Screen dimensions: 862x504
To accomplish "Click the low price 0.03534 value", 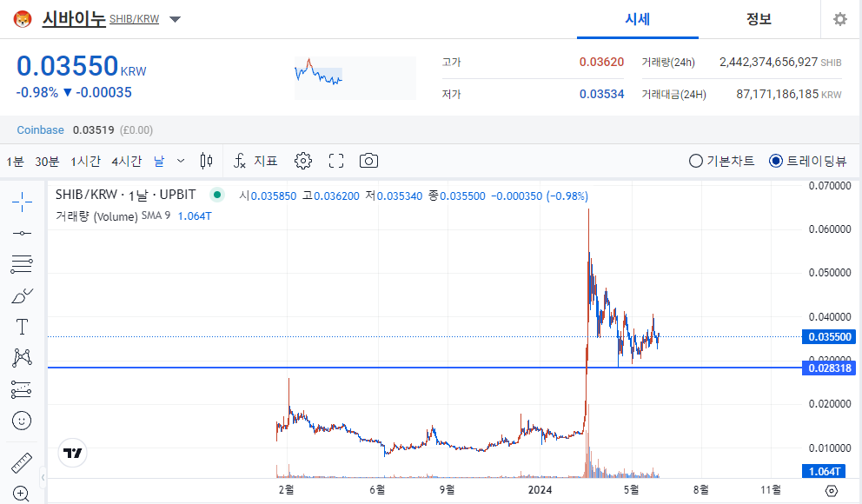I will pos(601,94).
